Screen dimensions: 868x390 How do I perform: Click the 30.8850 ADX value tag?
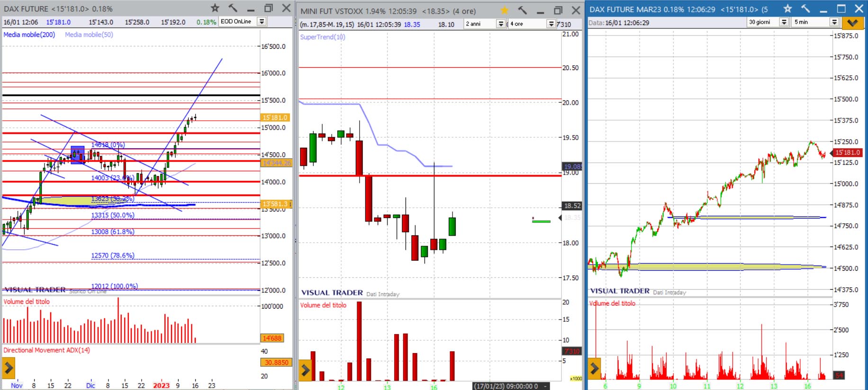point(276,363)
